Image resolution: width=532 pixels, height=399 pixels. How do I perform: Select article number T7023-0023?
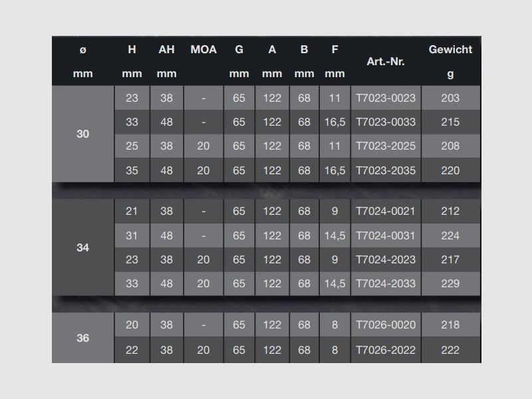386,98
